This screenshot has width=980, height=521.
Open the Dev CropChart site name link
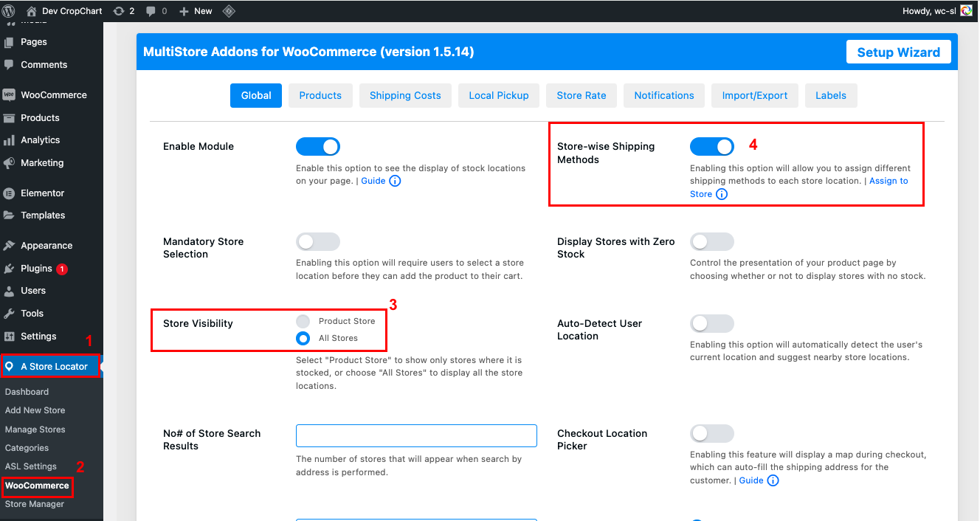tap(73, 11)
